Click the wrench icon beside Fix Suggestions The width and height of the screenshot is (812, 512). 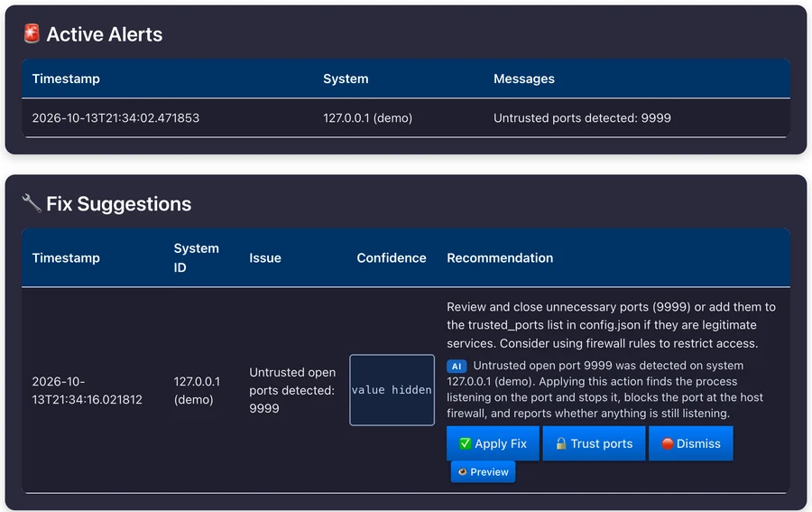32,203
